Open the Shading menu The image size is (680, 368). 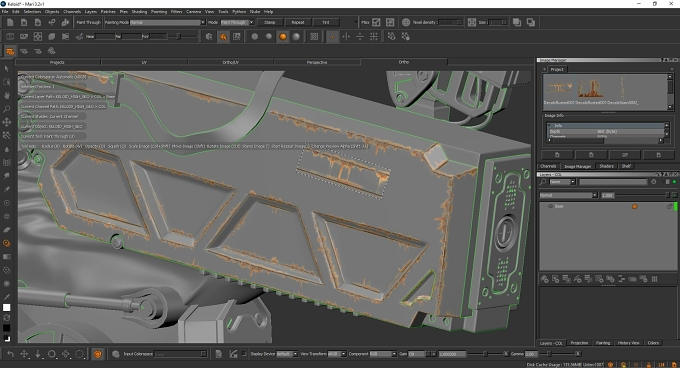(139, 11)
